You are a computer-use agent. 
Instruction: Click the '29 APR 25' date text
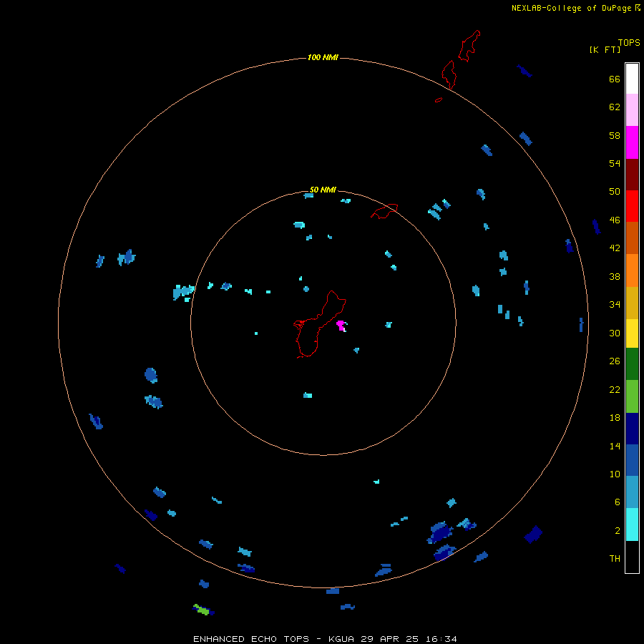click(x=389, y=639)
